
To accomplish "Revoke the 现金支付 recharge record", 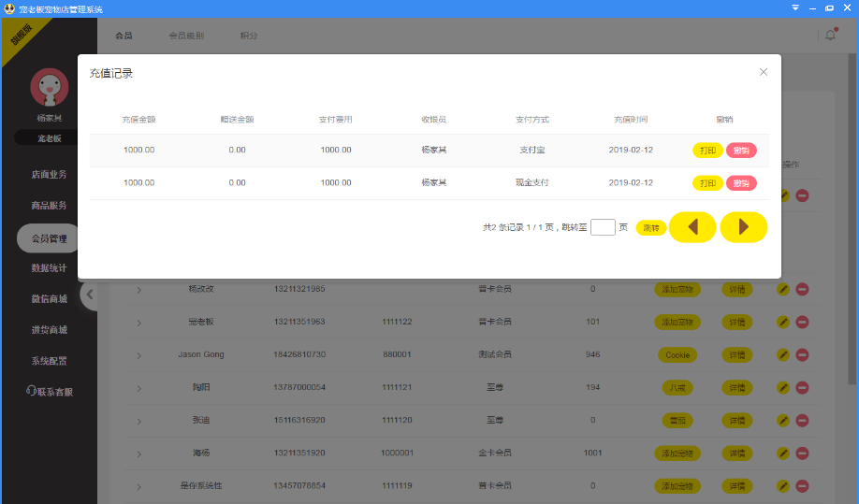I will click(x=741, y=183).
